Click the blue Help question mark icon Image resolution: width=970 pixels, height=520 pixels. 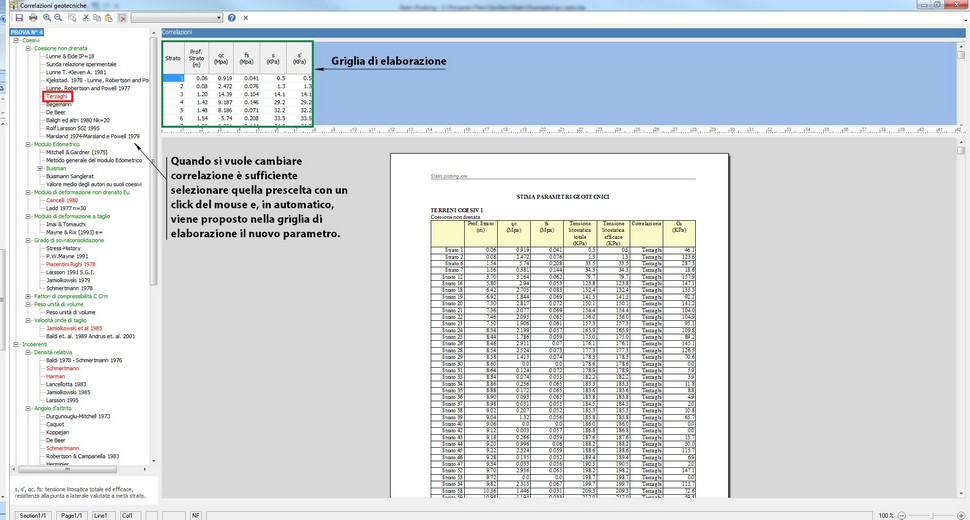231,18
